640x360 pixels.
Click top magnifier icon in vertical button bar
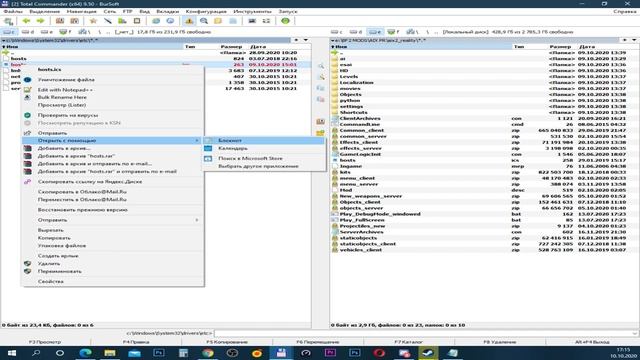click(x=320, y=66)
